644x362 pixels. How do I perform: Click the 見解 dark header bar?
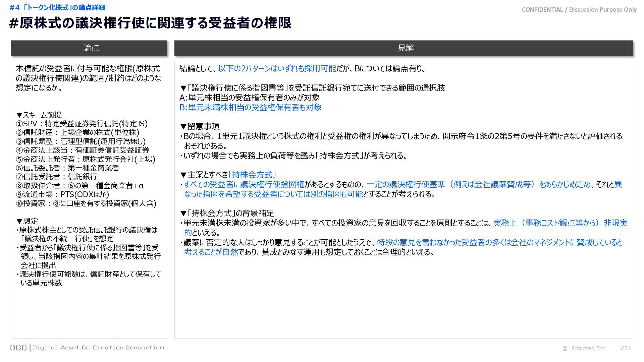(404, 48)
